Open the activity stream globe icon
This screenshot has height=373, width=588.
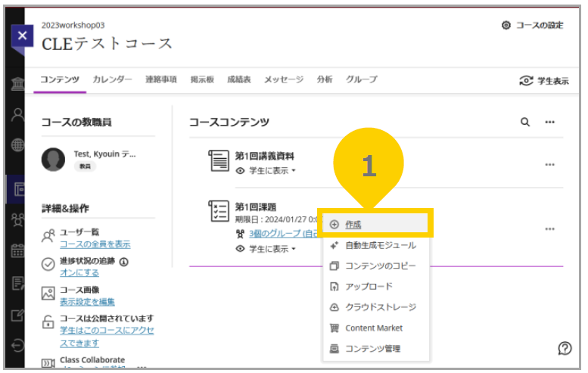click(x=17, y=145)
